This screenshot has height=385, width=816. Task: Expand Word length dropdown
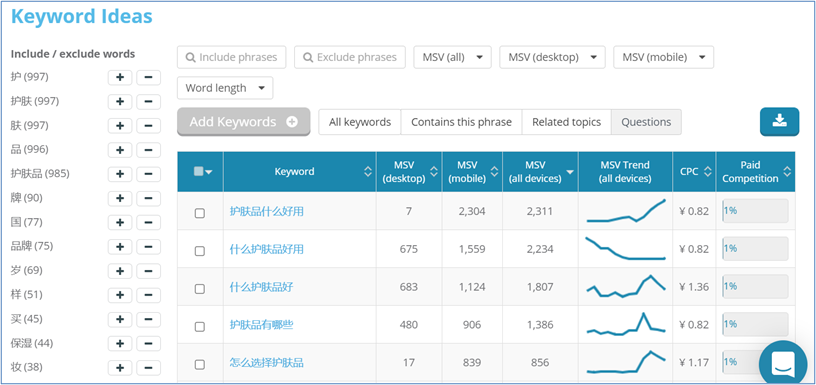225,88
